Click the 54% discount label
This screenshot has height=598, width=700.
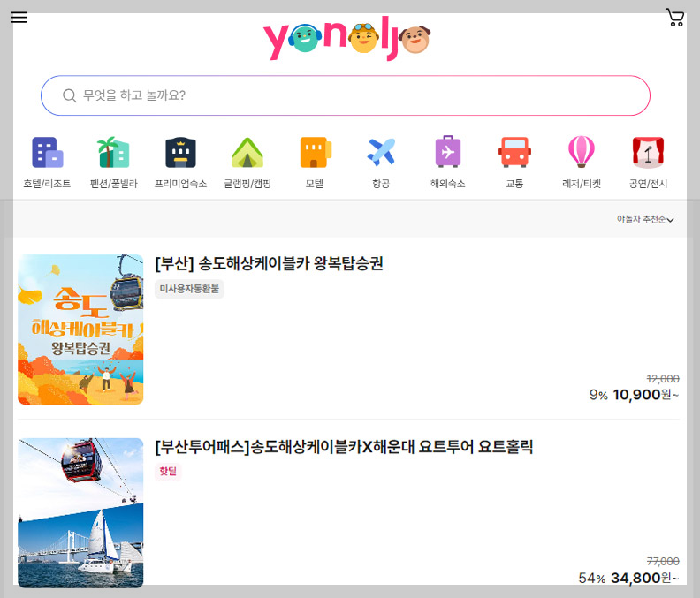click(592, 579)
